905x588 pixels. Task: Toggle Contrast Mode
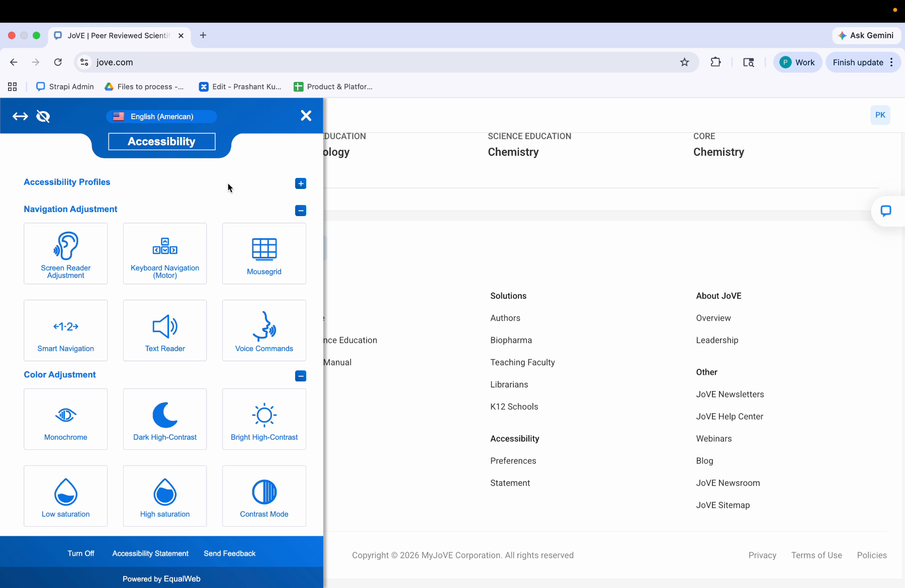click(264, 496)
